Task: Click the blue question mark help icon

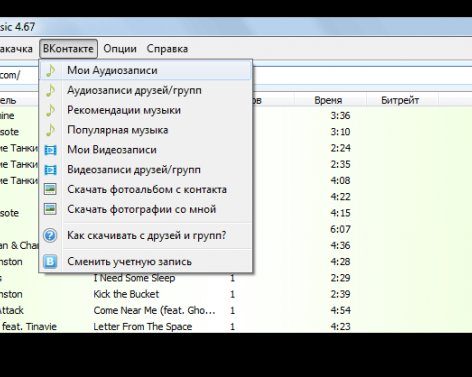Action: pyautogui.click(x=50, y=236)
